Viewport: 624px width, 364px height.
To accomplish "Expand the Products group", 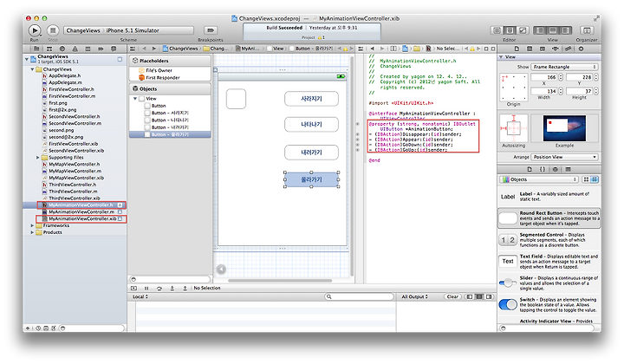I will [x=32, y=232].
